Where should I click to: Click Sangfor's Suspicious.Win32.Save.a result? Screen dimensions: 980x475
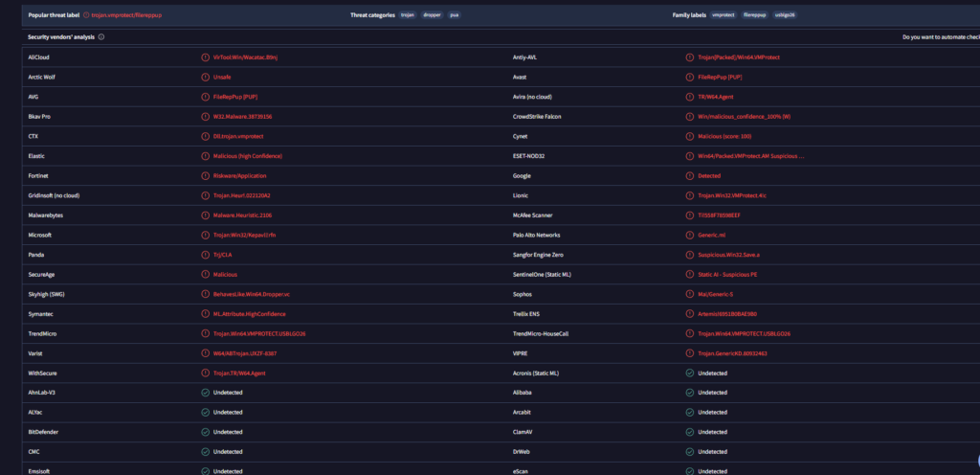coord(728,255)
